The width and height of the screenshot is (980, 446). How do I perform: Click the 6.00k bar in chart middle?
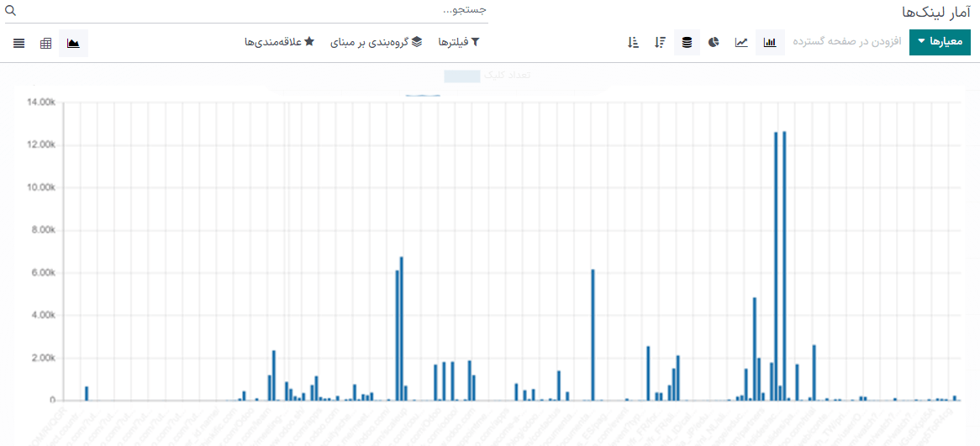[593, 334]
